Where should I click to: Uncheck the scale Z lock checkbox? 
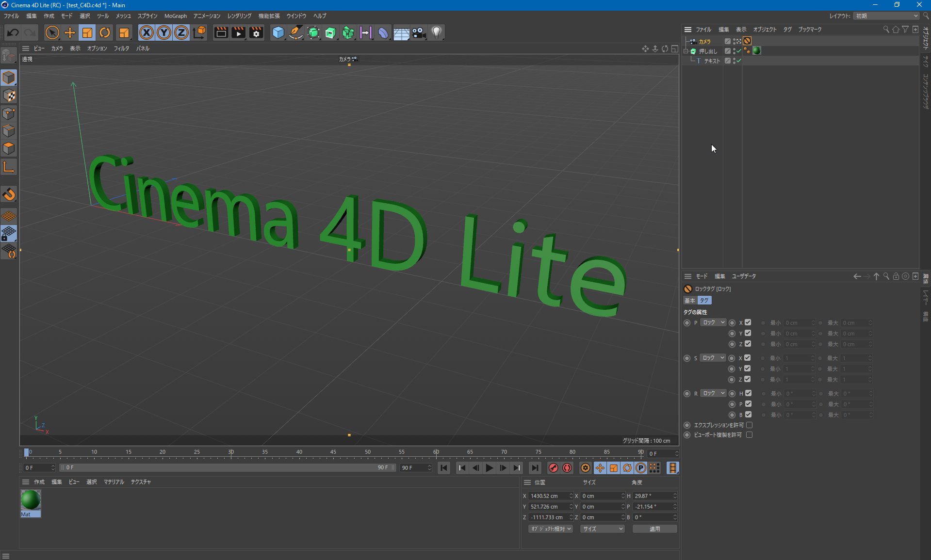click(x=748, y=379)
